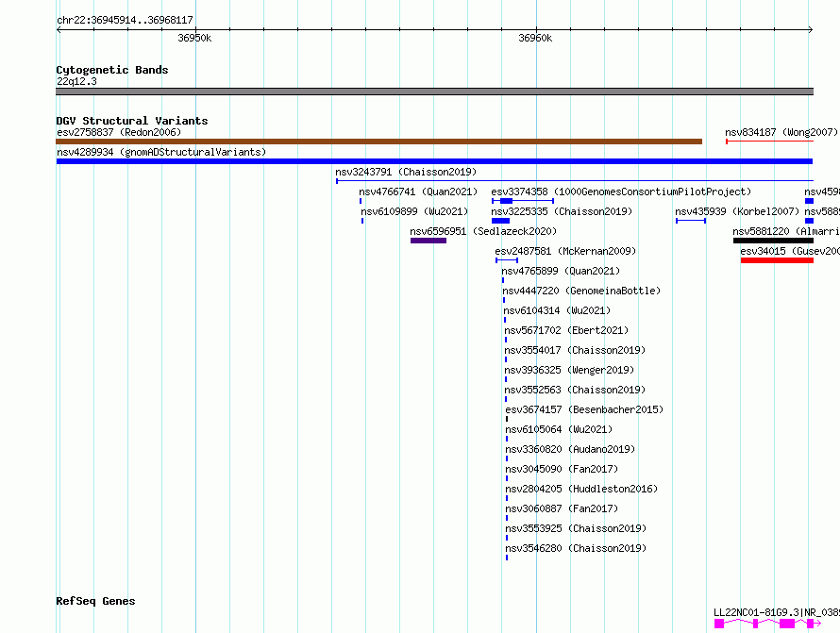Screen dimensions: 840x633
Task: Select nsv2804205 (Huddleston2016) label
Action: [x=581, y=489]
